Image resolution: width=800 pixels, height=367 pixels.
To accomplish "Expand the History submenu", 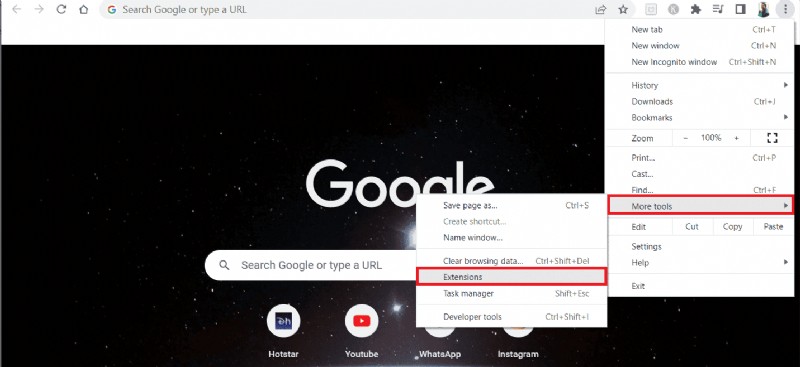I will [699, 85].
